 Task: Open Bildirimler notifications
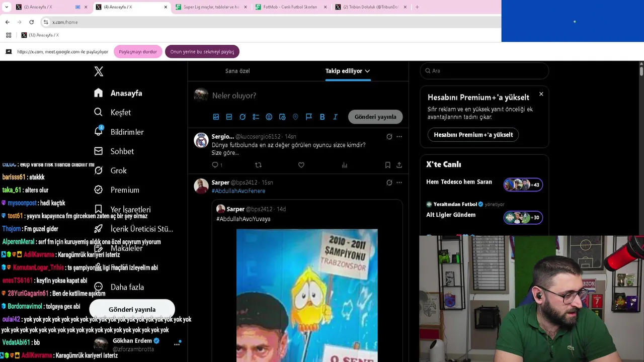click(119, 132)
